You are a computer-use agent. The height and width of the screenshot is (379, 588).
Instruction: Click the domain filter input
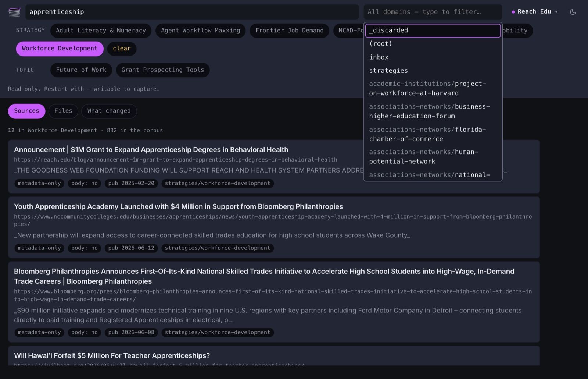tap(433, 12)
